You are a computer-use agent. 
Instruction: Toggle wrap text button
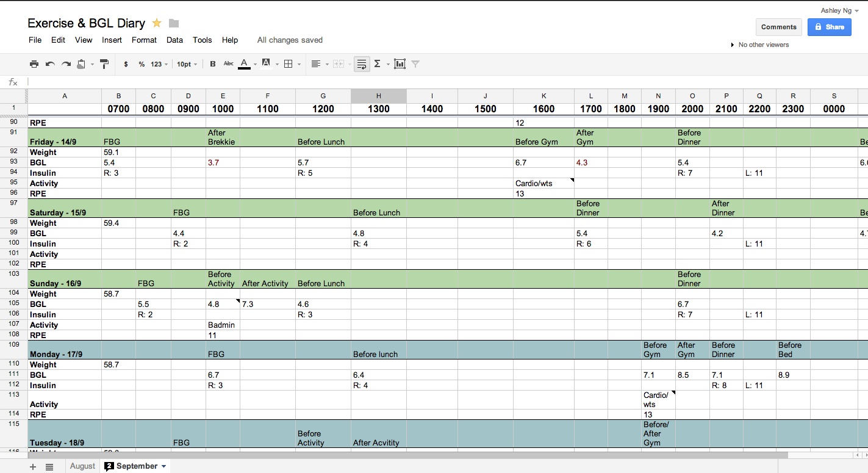pyautogui.click(x=362, y=64)
